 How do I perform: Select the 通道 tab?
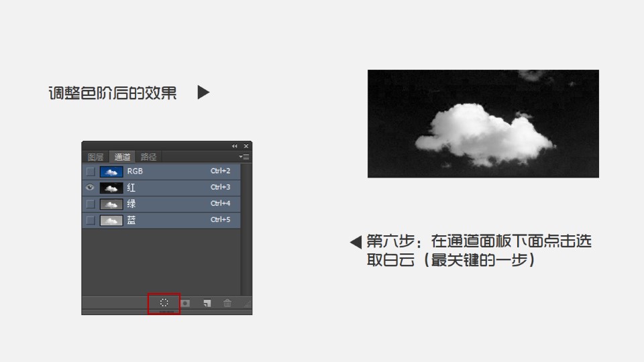[x=123, y=157]
